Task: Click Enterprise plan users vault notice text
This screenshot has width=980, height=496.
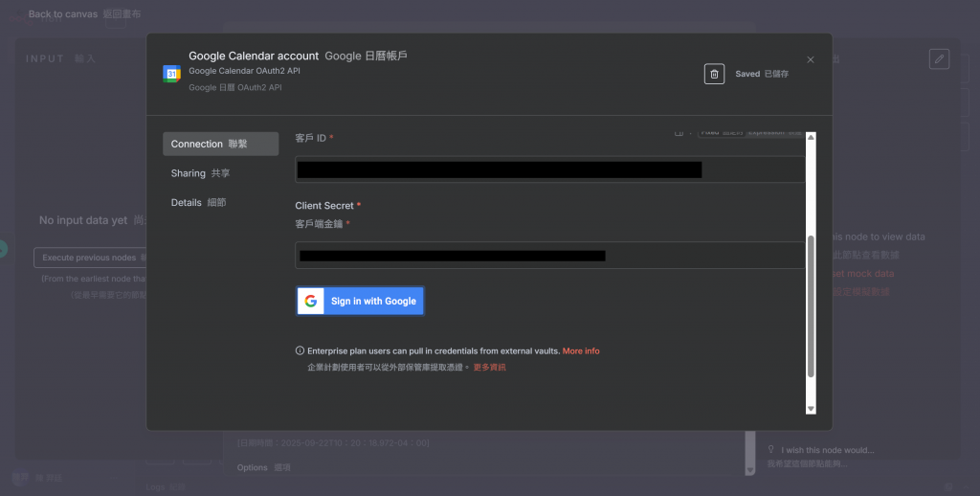Action: 434,350
